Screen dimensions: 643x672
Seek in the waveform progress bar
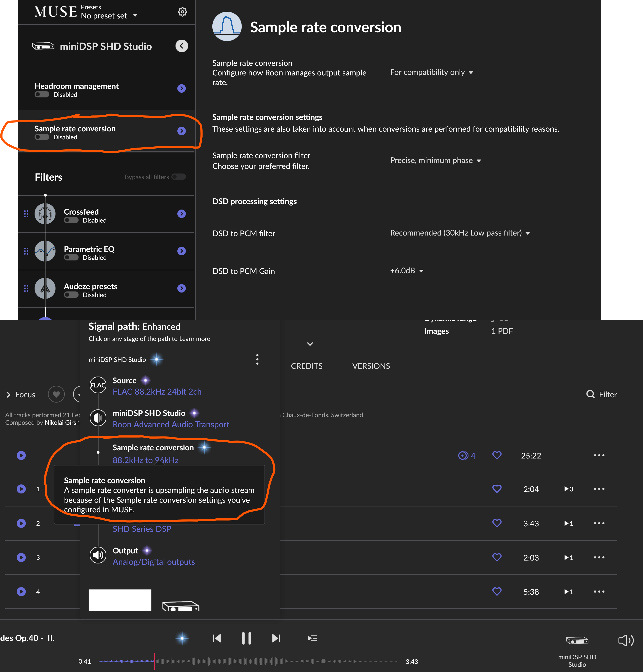tap(248, 661)
